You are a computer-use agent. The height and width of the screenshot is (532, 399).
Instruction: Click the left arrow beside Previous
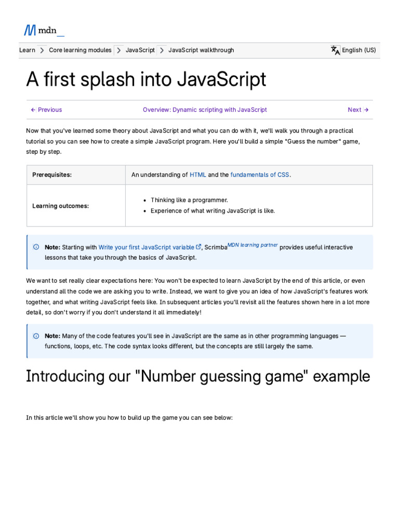33,110
